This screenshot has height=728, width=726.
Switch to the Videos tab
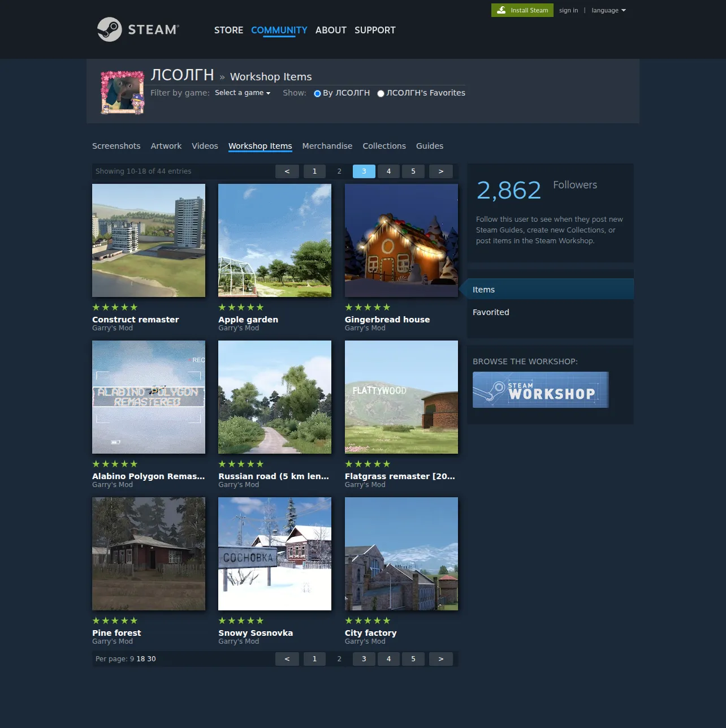205,146
